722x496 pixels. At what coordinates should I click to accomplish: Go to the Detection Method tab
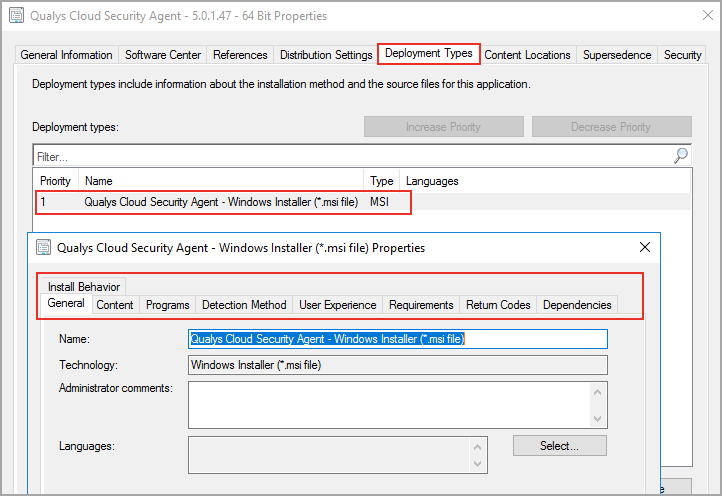[244, 305]
